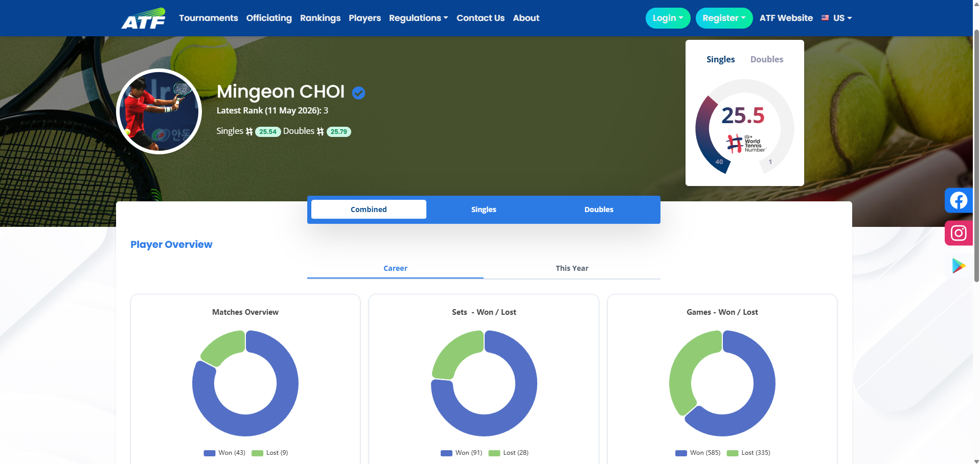Toggle Won (43) legend in Matches Overview
Image resolution: width=980 pixels, height=464 pixels.
point(224,453)
